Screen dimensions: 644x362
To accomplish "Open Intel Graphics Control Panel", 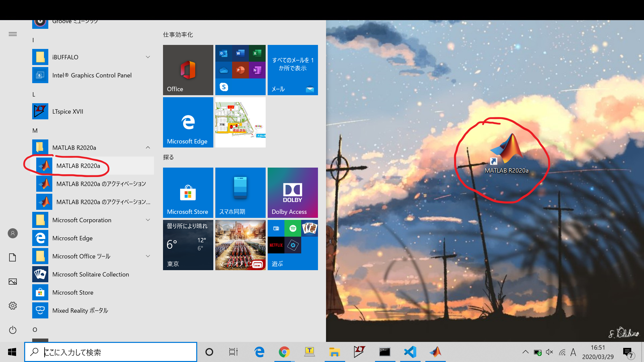I will pos(92,75).
